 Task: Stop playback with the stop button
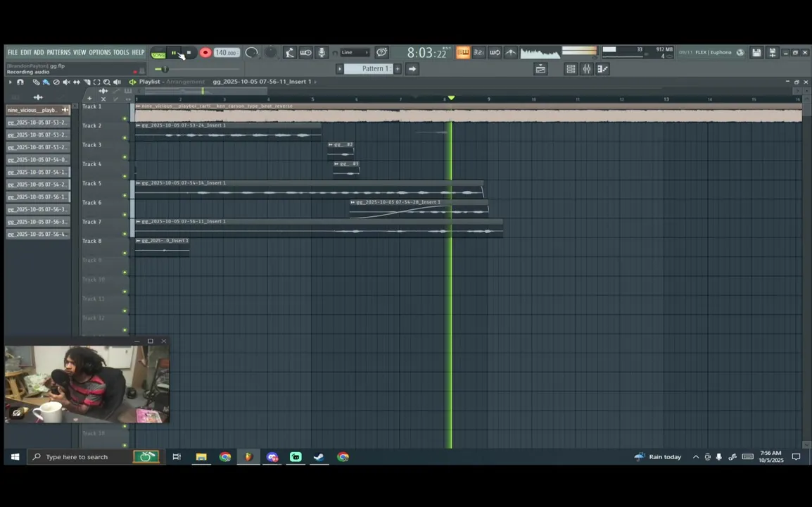pyautogui.click(x=189, y=53)
